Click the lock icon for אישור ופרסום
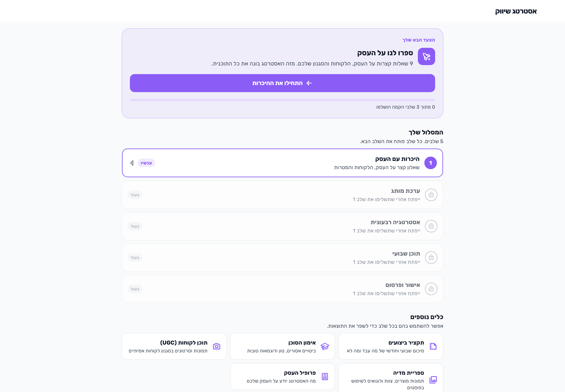The image size is (565, 392). pos(431,289)
